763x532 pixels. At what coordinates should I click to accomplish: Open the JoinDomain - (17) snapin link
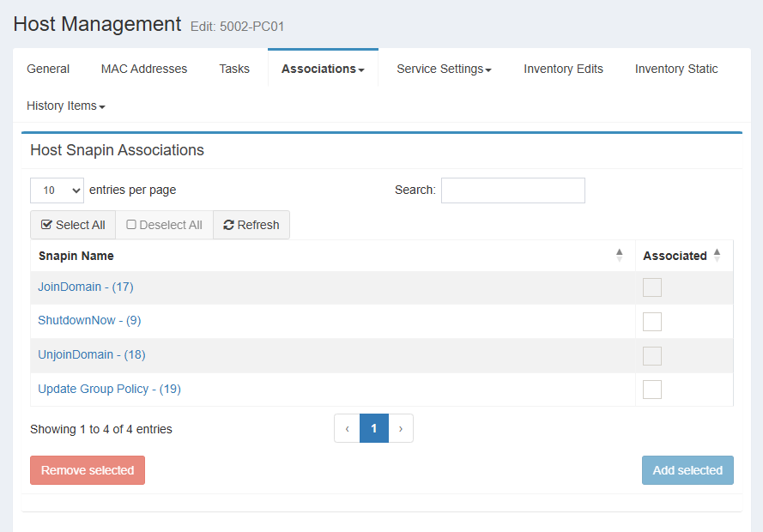point(86,287)
